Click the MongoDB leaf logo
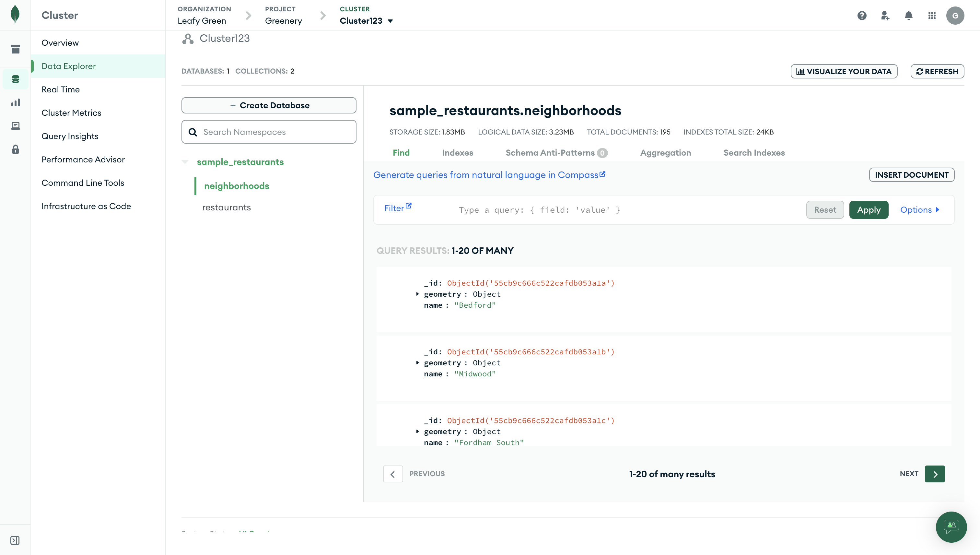The height and width of the screenshot is (555, 980). pyautogui.click(x=15, y=15)
